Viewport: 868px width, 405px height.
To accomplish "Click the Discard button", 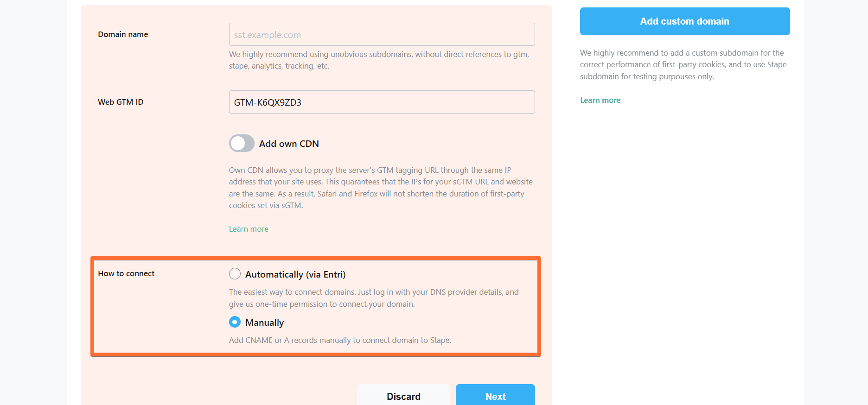I will tap(403, 396).
